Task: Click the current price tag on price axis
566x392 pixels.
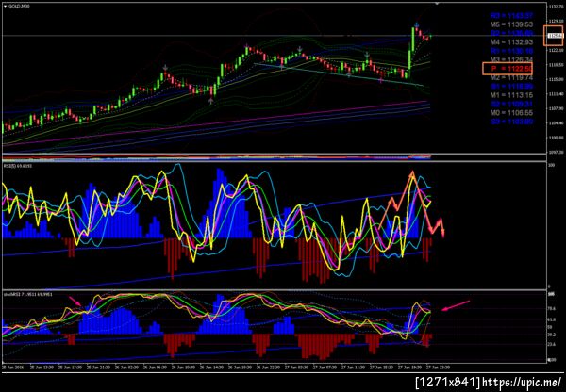Action: 554,36
